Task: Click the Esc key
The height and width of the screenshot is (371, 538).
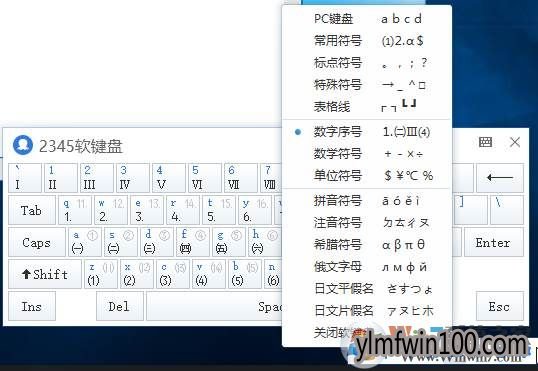Action: pyautogui.click(x=500, y=306)
